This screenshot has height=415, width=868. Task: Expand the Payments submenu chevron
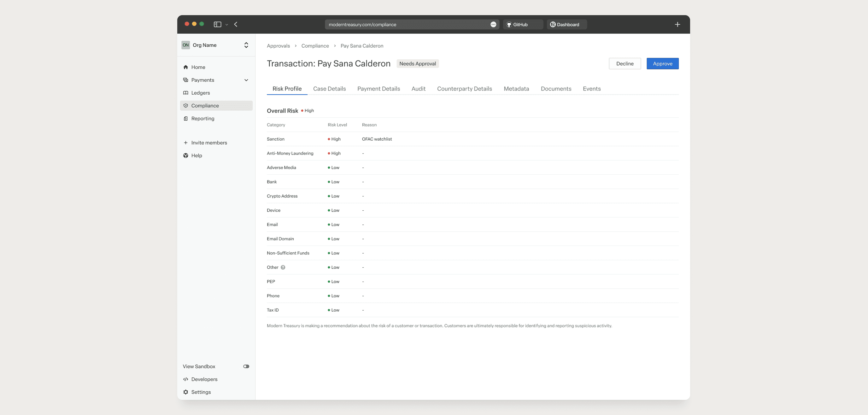(246, 80)
